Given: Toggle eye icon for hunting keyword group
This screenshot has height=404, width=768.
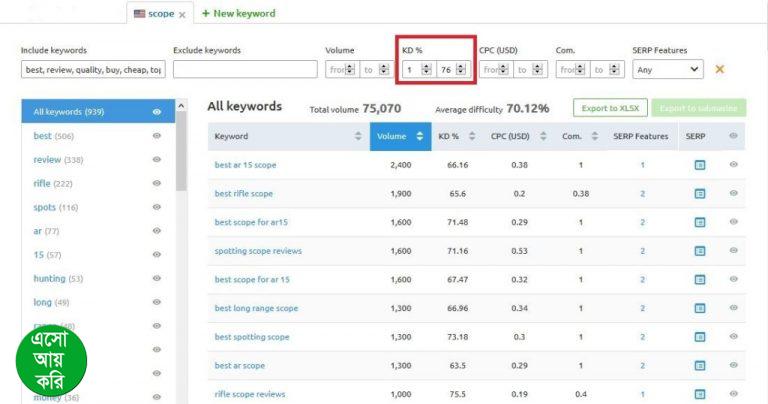Looking at the screenshot, I should [157, 279].
